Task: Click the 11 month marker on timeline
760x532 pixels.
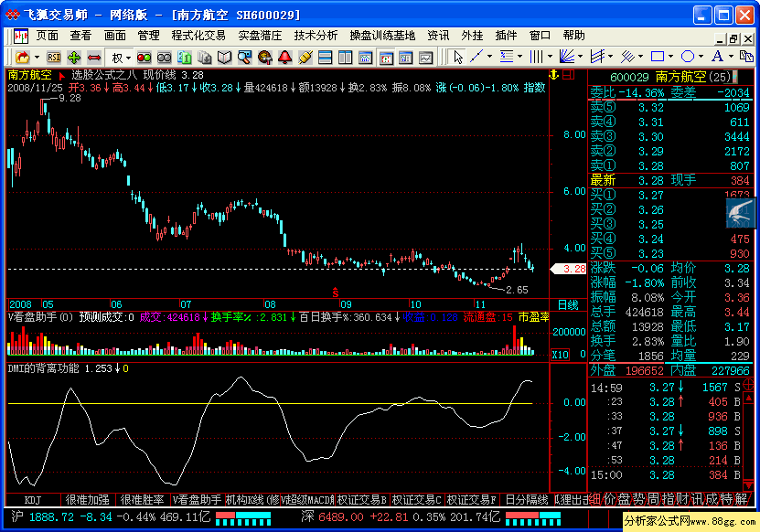Action: pyautogui.click(x=480, y=304)
